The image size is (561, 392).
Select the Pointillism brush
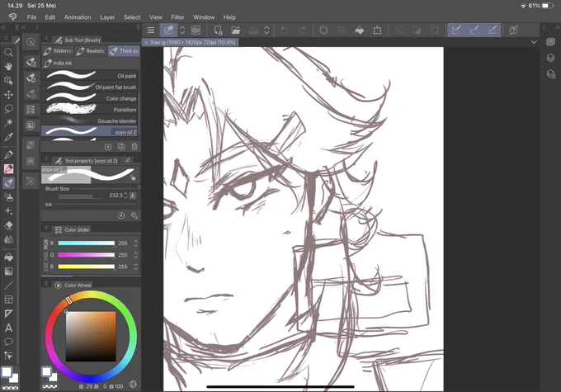[90, 110]
